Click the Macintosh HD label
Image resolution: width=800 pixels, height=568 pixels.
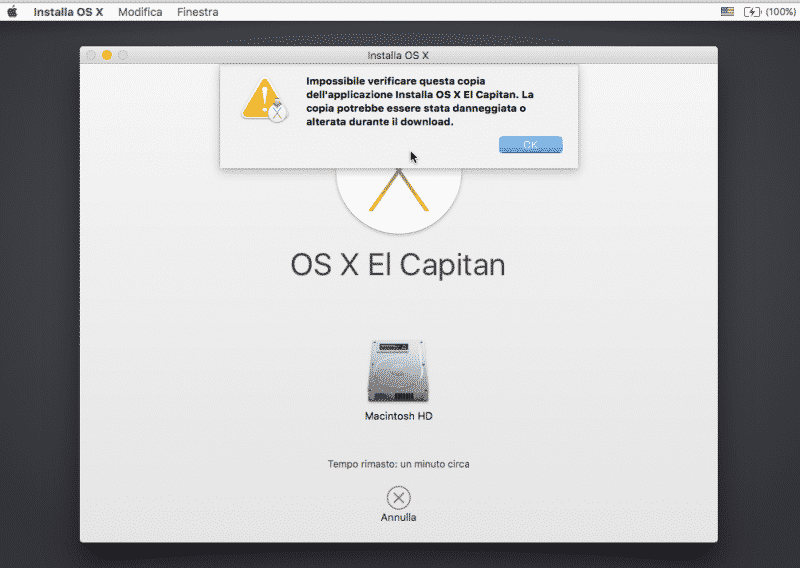click(x=398, y=416)
